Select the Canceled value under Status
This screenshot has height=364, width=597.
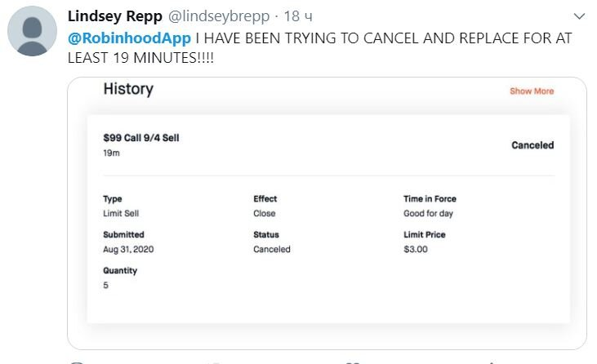272,250
